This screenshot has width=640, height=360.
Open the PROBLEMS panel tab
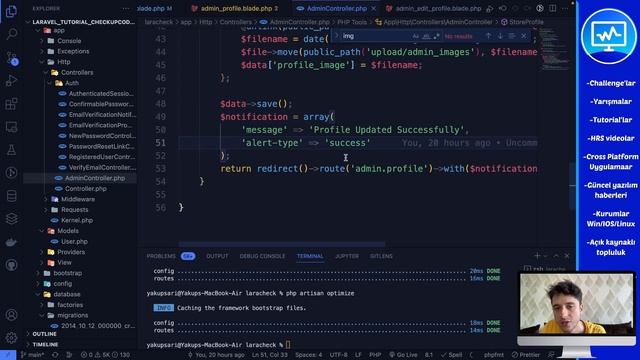click(x=161, y=256)
